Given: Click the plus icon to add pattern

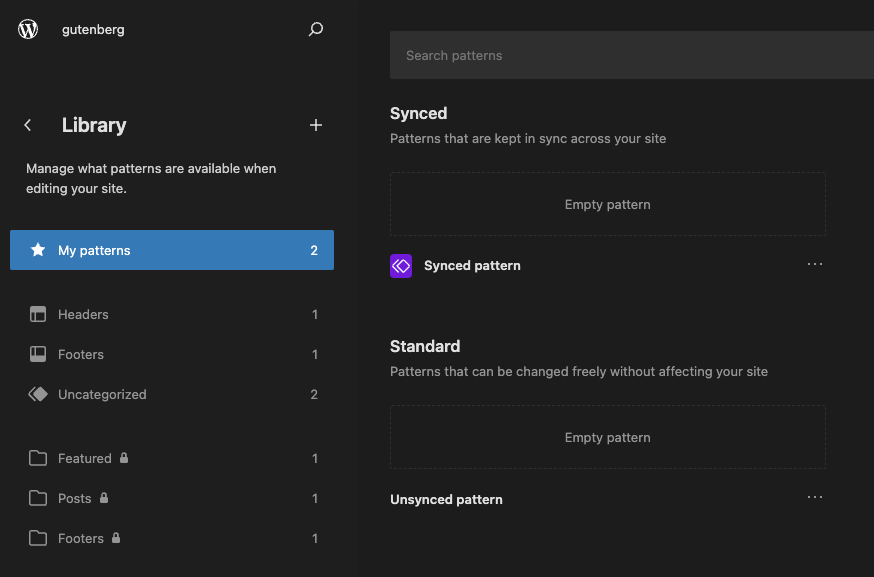Looking at the screenshot, I should [316, 125].
